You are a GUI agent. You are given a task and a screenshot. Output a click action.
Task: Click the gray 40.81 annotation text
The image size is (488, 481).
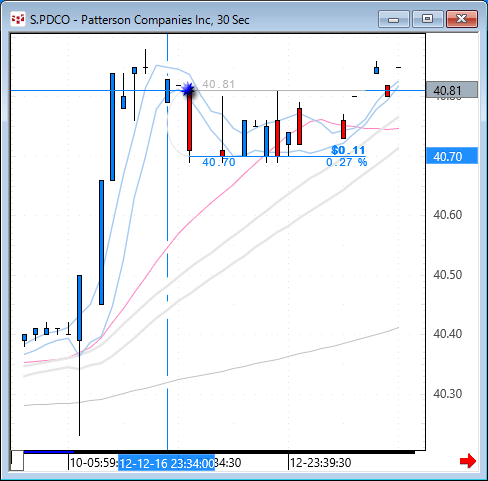coord(219,84)
